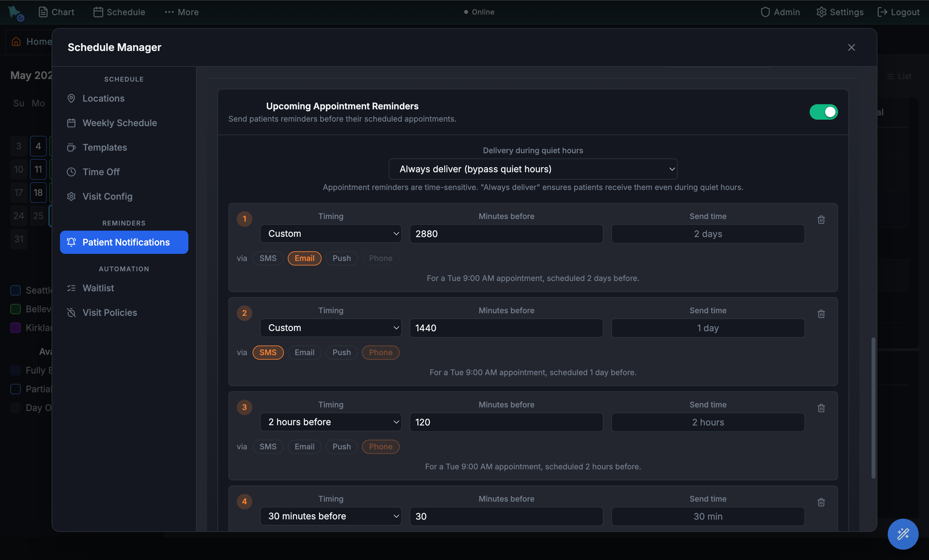The width and height of the screenshot is (929, 560).
Task: Enable Email channel for reminder 3
Action: (304, 447)
